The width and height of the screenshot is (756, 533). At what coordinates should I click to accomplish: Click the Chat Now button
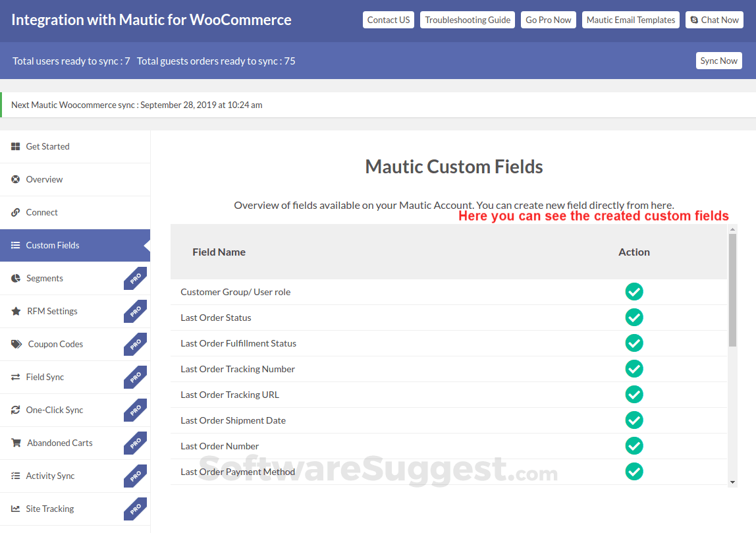point(715,20)
